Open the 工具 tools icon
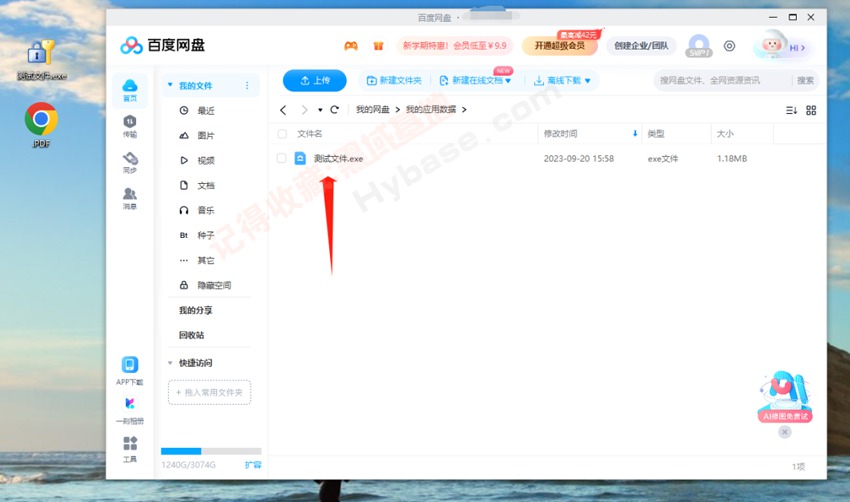The image size is (850, 502). [130, 449]
